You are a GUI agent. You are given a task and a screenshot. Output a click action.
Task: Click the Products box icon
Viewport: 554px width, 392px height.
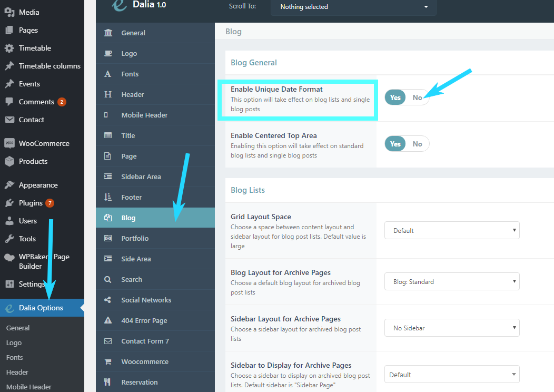tap(9, 161)
